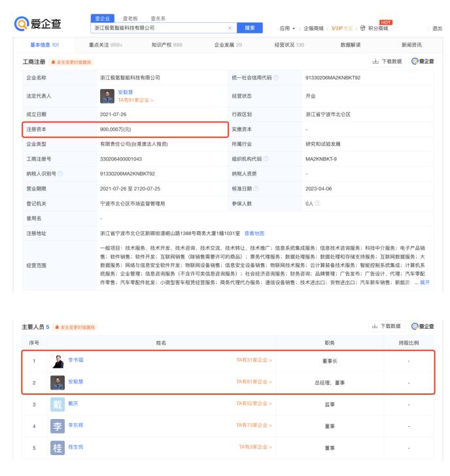Click the 爱企查 badge in 主要人员 header
The height and width of the screenshot is (476, 450).
[423, 326]
